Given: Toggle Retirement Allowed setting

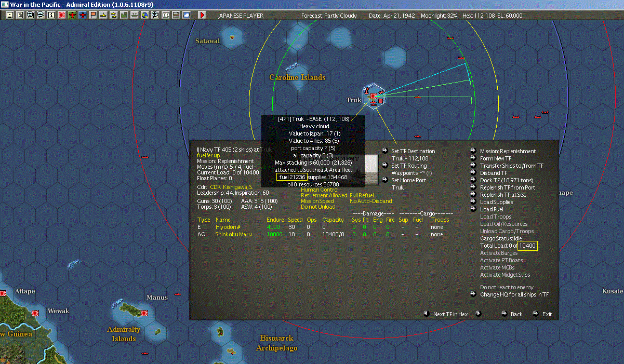Looking at the screenshot, I should point(323,195).
